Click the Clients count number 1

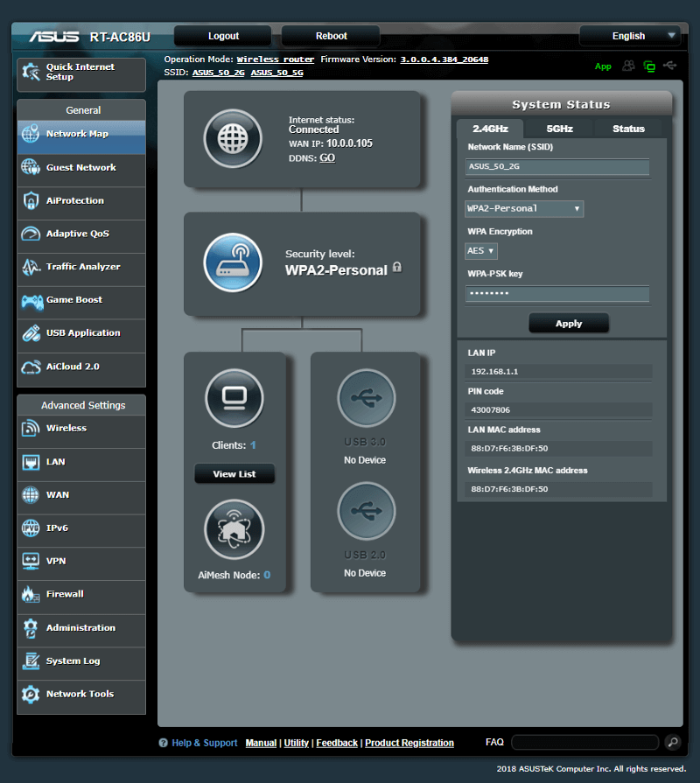(x=253, y=445)
